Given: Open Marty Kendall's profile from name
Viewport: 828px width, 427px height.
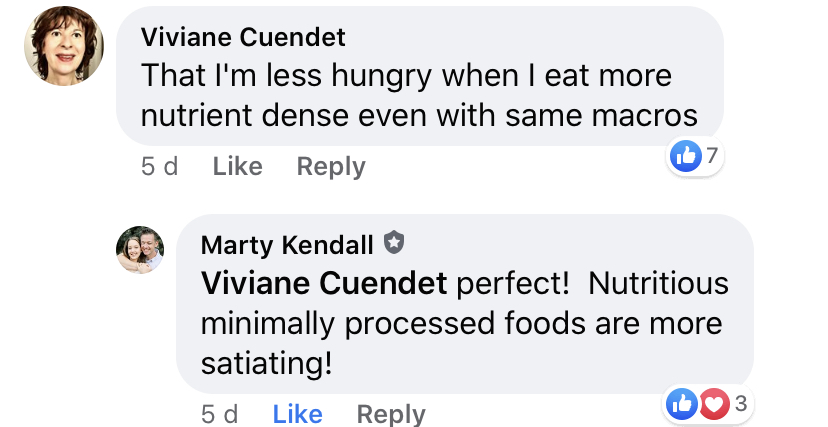Looking at the screenshot, I should tap(287, 244).
